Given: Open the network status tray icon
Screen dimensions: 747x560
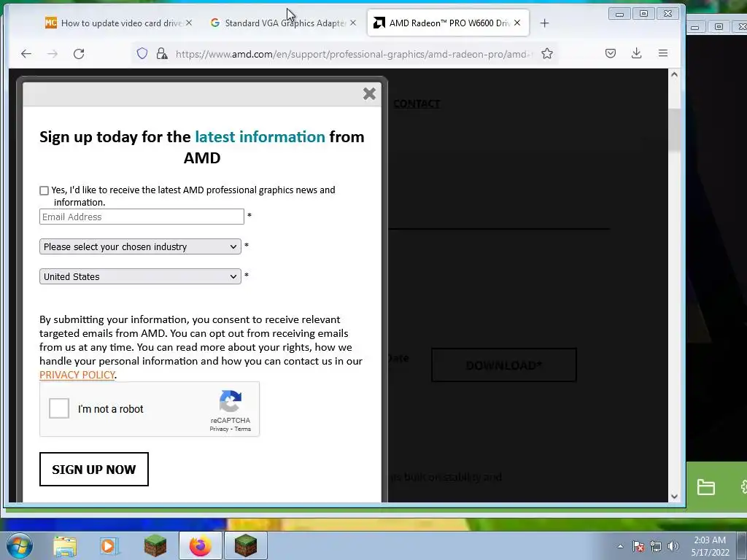Looking at the screenshot, I should (x=656, y=547).
